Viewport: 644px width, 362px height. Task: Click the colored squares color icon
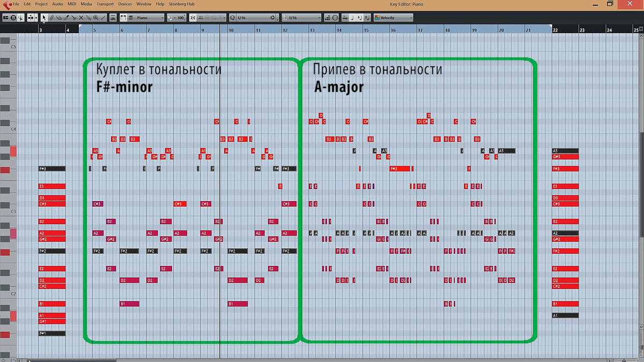point(377,18)
